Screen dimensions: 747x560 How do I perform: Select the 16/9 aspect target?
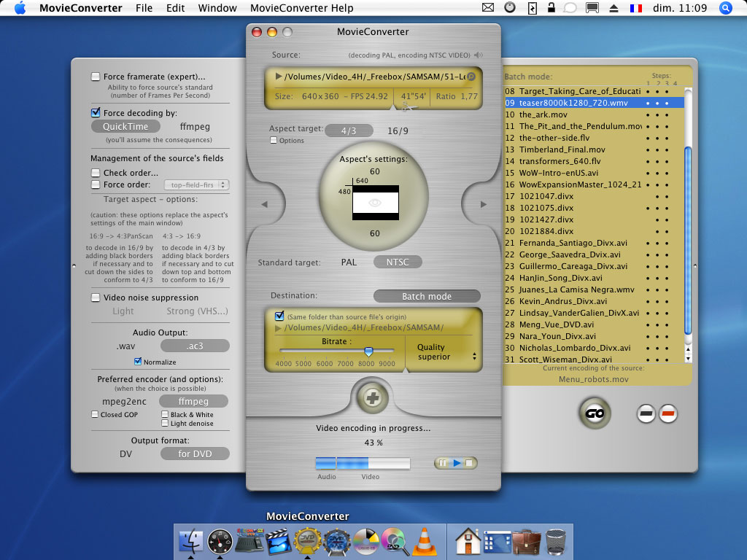(x=398, y=131)
